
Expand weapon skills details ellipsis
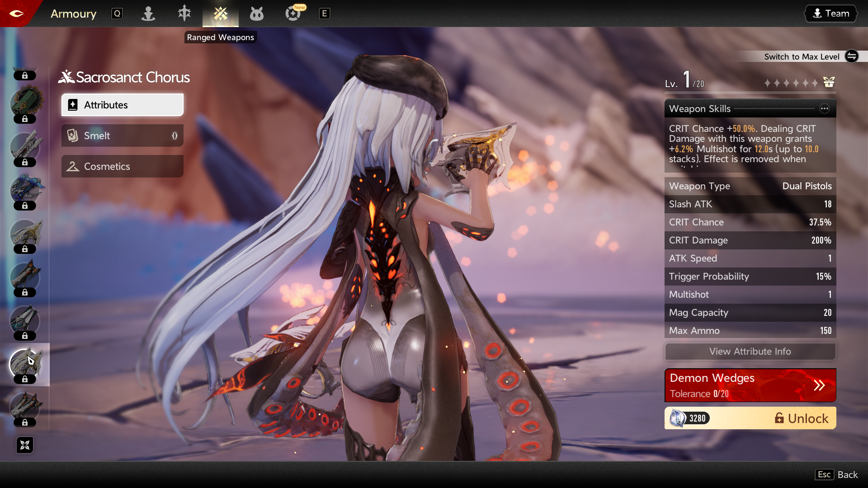pos(825,108)
